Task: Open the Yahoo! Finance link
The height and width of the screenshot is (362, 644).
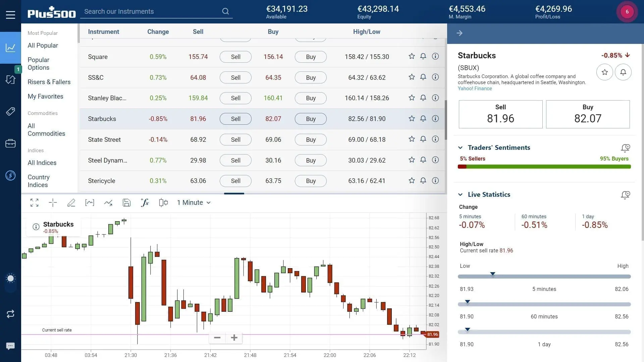Action: 475,88
